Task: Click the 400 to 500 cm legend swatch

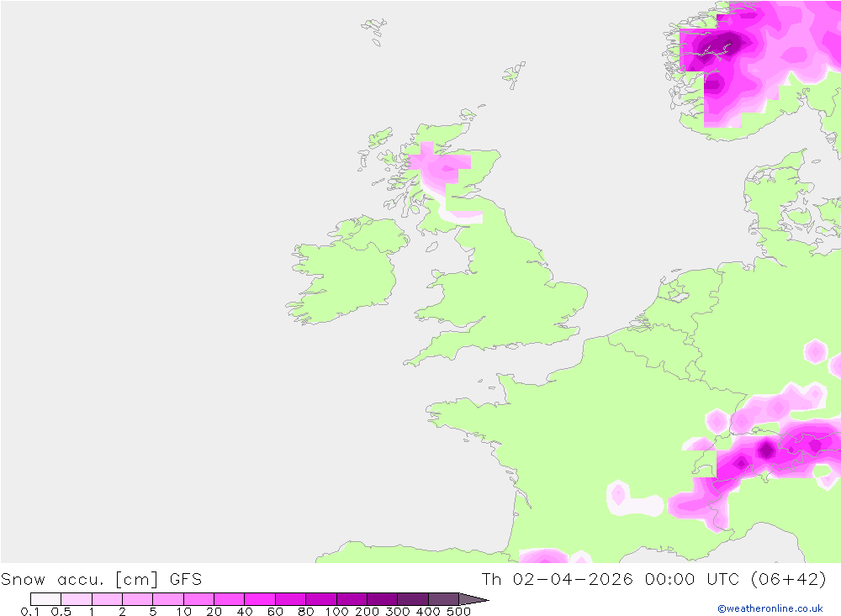Action: (x=443, y=599)
